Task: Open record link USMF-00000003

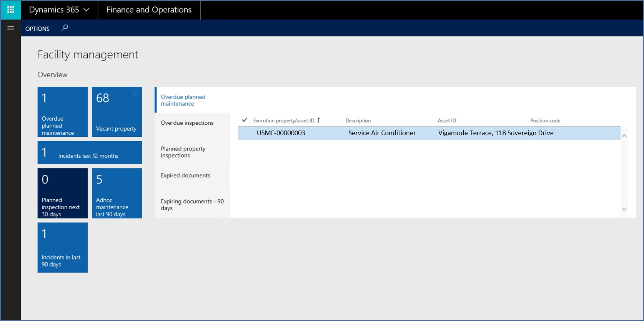Action: tap(281, 133)
